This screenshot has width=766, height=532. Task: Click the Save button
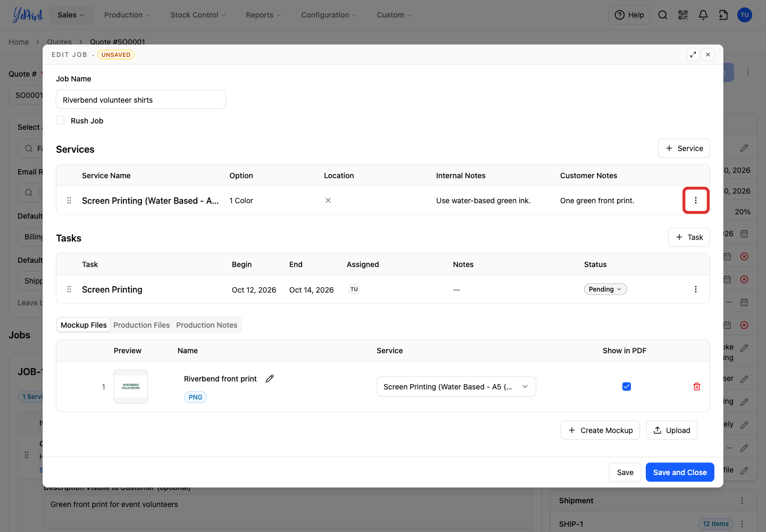[625, 472]
